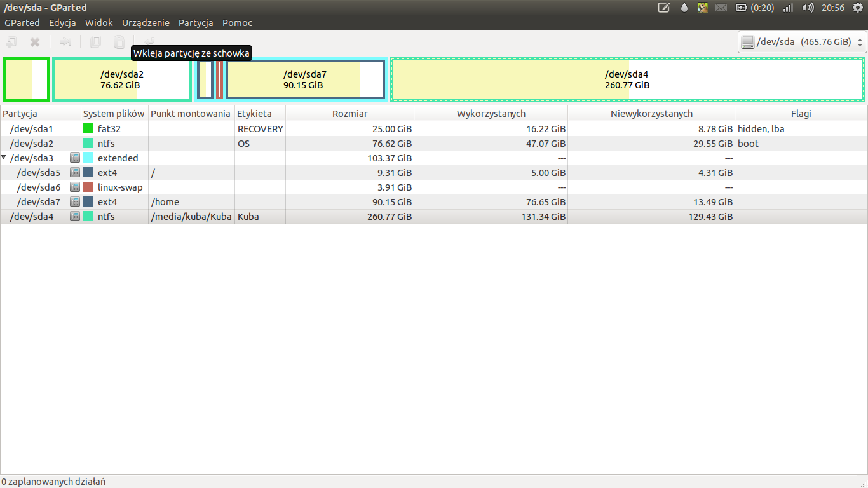Click the Delete partition X toolbar icon
This screenshot has height=488, width=868.
coord(35,42)
